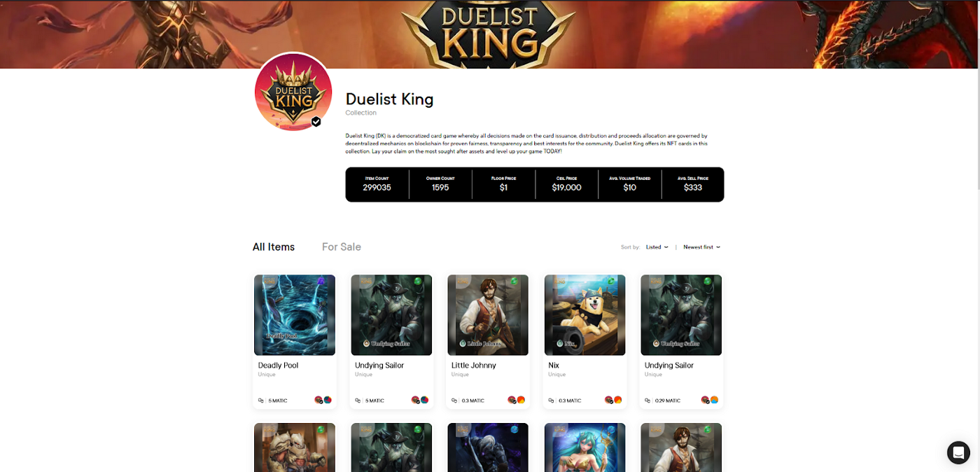Screen dimensions: 980x472
Task: Click owner avatars on 0.29 MATIC Undying Sailor card
Action: point(710,400)
